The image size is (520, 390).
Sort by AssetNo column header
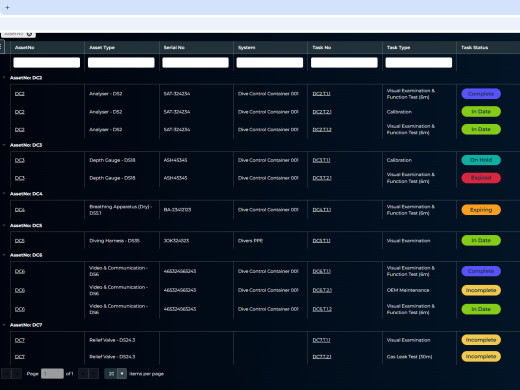point(25,48)
